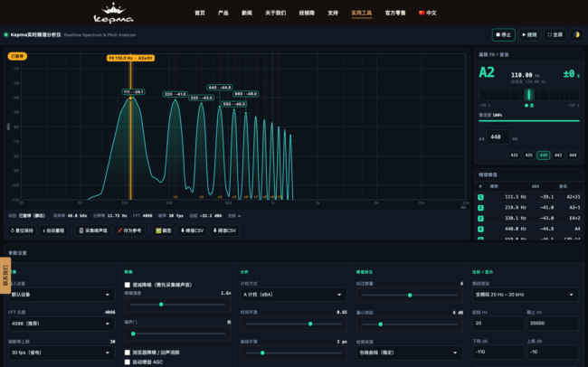Open the FFT 长度 4096 dropdown
Screen dimensions: 588x367
(62, 324)
